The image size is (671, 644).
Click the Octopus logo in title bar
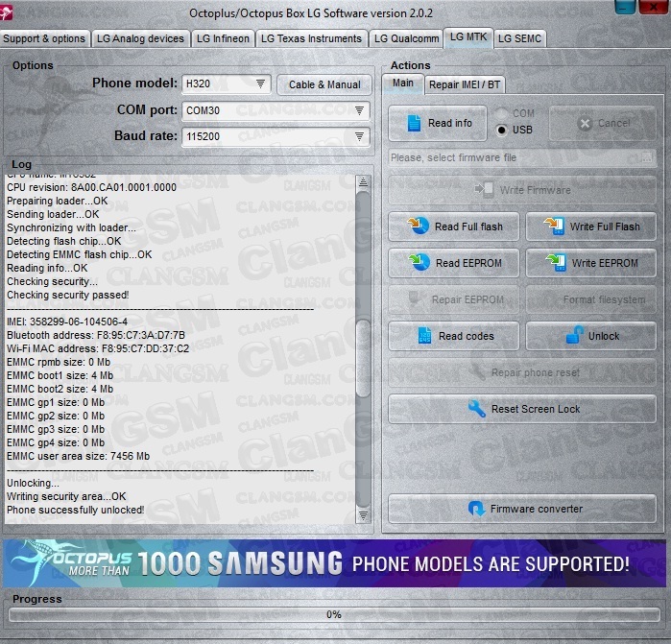pos(6,12)
